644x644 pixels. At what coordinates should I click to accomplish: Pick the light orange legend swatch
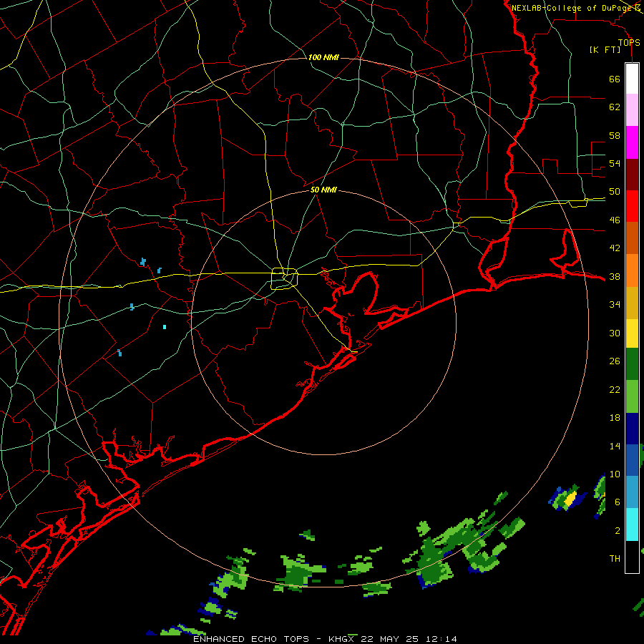pyautogui.click(x=632, y=270)
